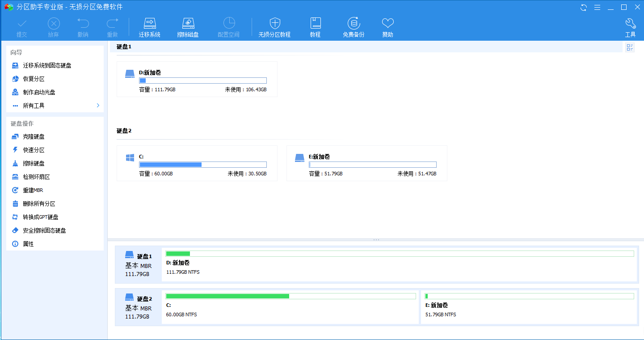Select 硬盘1 in the bottom disk map
The height and width of the screenshot is (340, 644).
point(138,264)
